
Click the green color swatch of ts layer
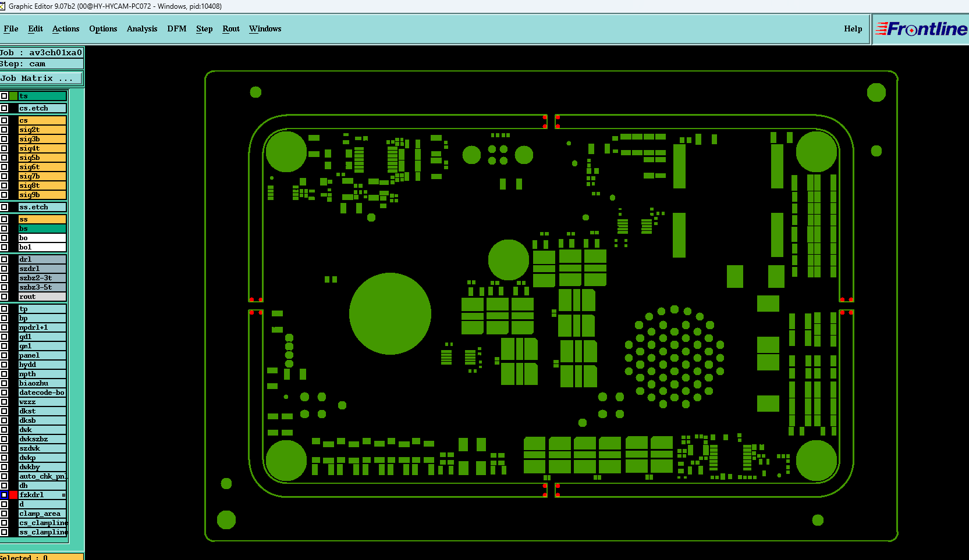tap(13, 96)
